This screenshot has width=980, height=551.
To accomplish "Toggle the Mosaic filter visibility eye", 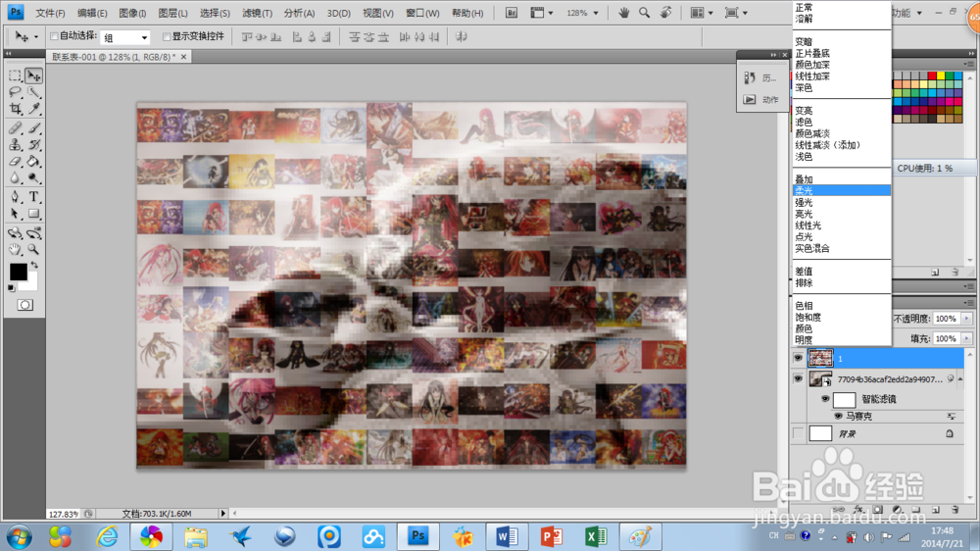I will coord(838,416).
